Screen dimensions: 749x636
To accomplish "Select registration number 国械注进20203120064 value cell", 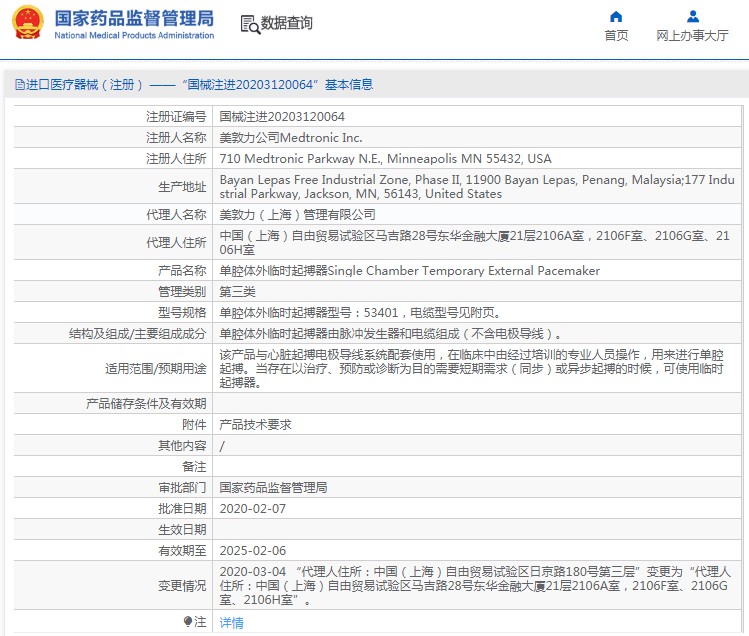I will [x=282, y=117].
